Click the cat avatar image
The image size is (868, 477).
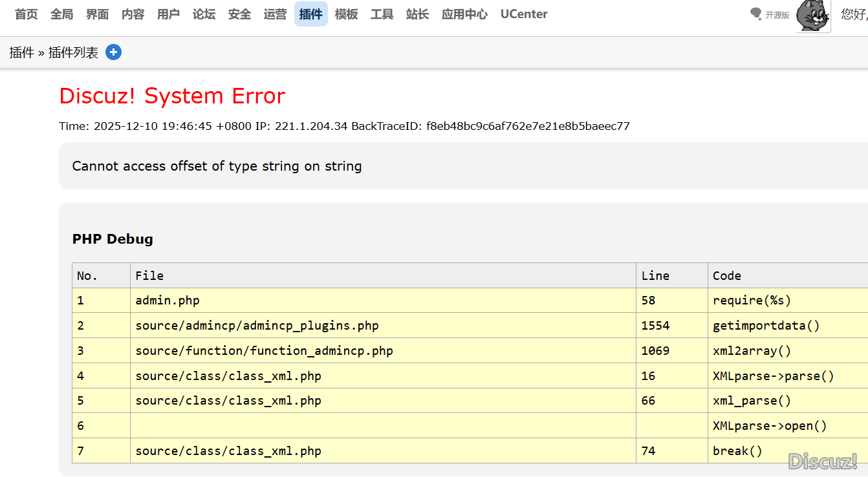(813, 16)
